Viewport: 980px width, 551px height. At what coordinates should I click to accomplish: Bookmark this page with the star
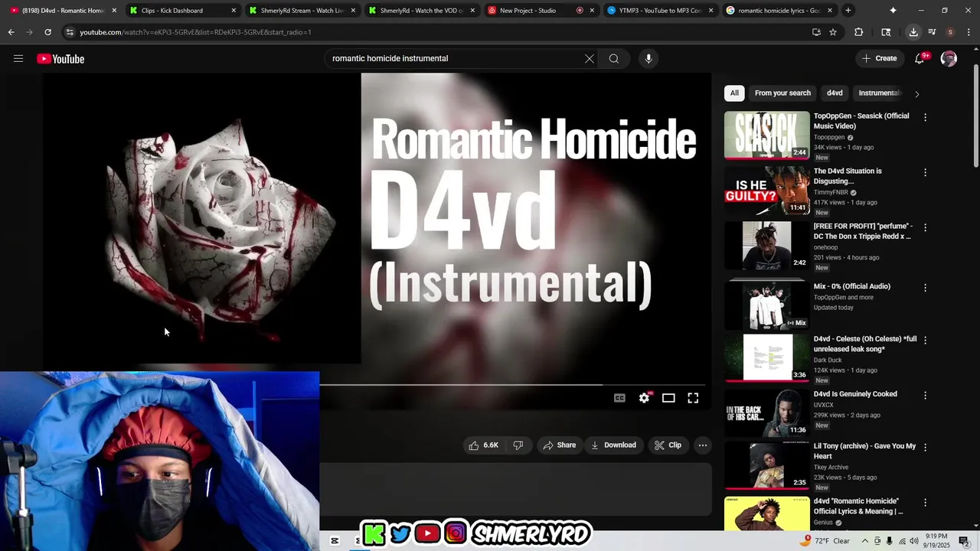(833, 32)
